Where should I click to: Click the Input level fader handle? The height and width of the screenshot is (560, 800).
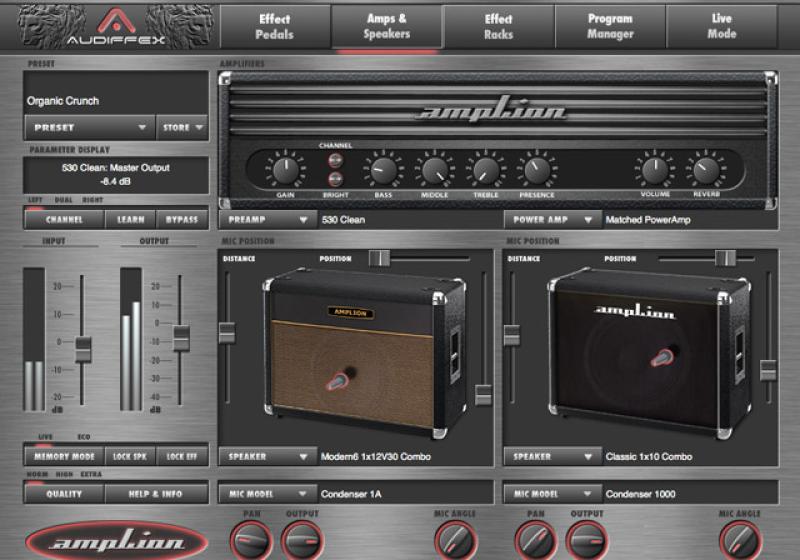coord(83,349)
